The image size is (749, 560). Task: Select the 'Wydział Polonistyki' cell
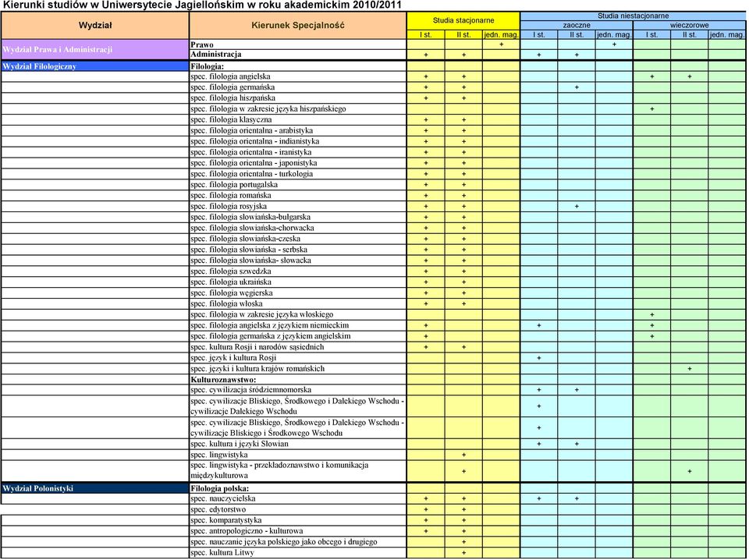[x=95, y=488]
